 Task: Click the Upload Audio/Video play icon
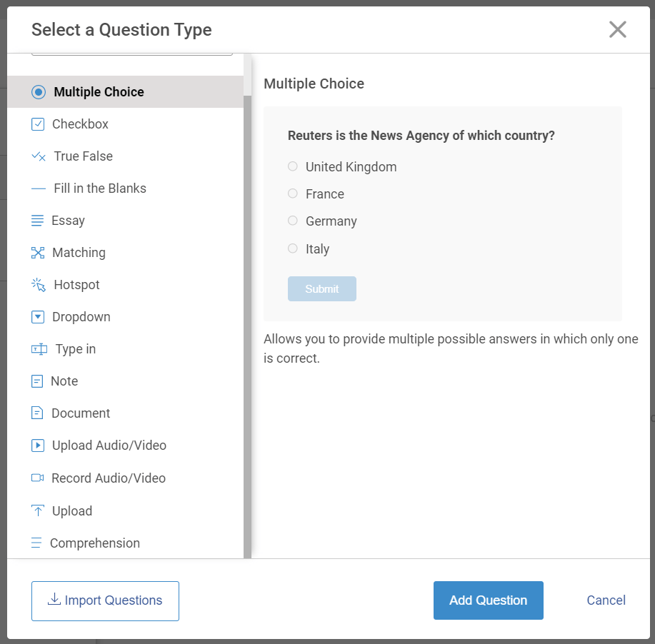tap(38, 446)
